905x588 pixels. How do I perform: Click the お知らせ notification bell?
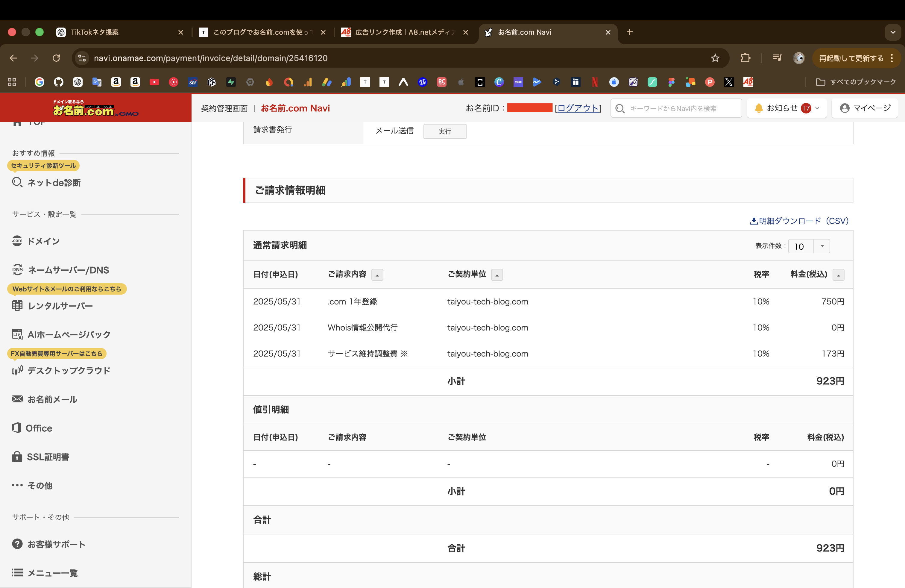(x=759, y=108)
